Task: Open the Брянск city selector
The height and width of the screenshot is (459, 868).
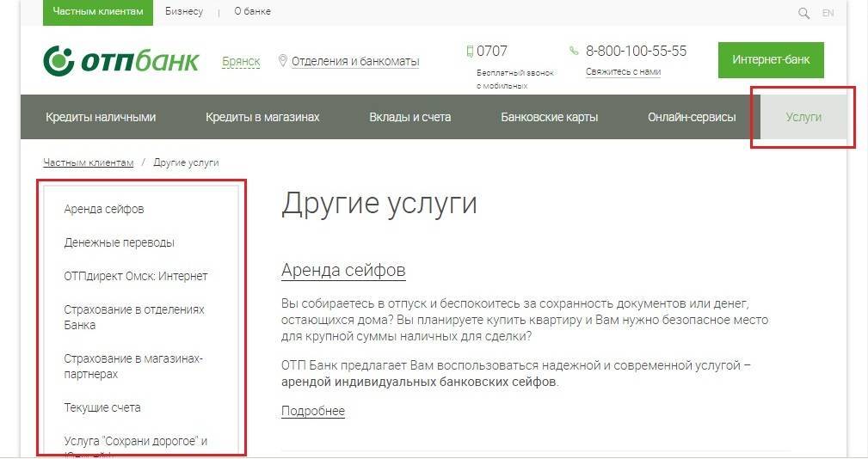Action: (241, 62)
